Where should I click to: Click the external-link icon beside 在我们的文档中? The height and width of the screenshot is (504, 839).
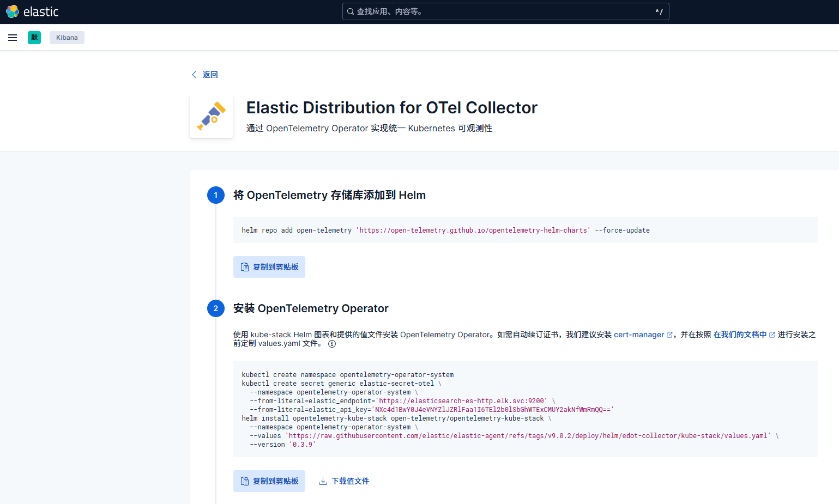772,335
